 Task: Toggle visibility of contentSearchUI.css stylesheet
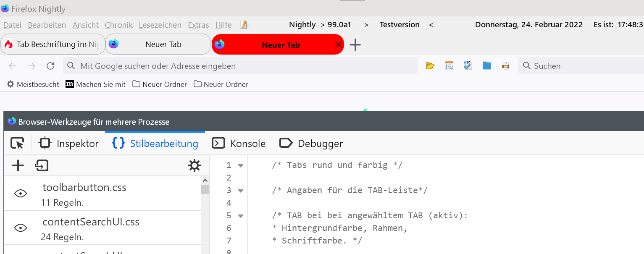click(21, 228)
